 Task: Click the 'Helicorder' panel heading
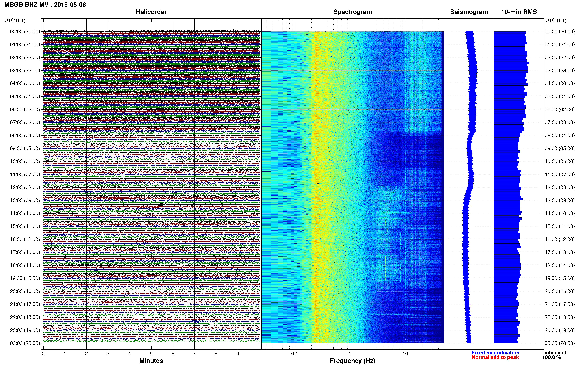[x=151, y=12]
